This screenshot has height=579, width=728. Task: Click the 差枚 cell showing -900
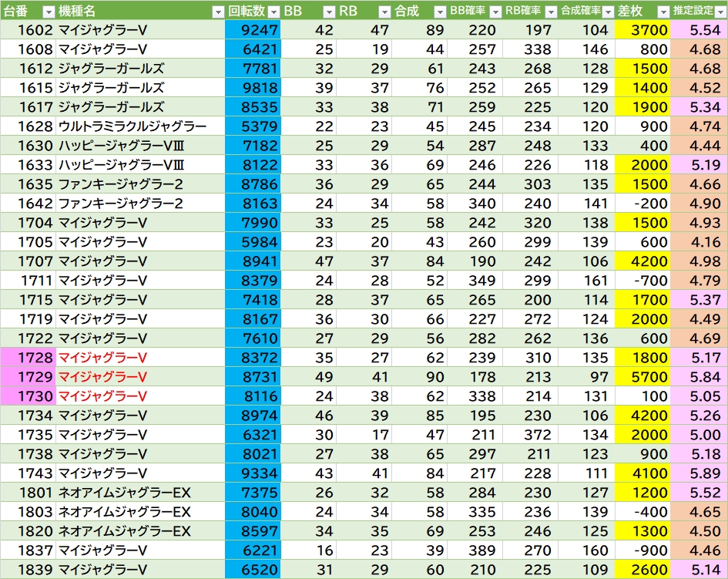coord(642,550)
